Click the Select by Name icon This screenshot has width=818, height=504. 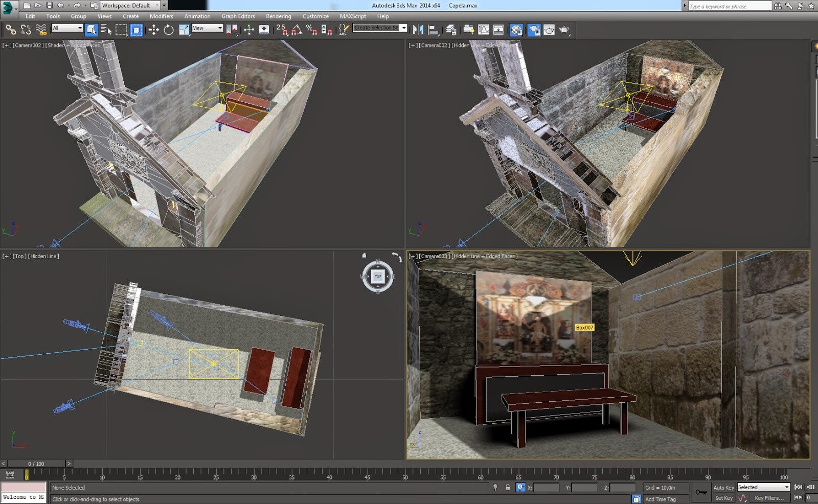coord(106,30)
